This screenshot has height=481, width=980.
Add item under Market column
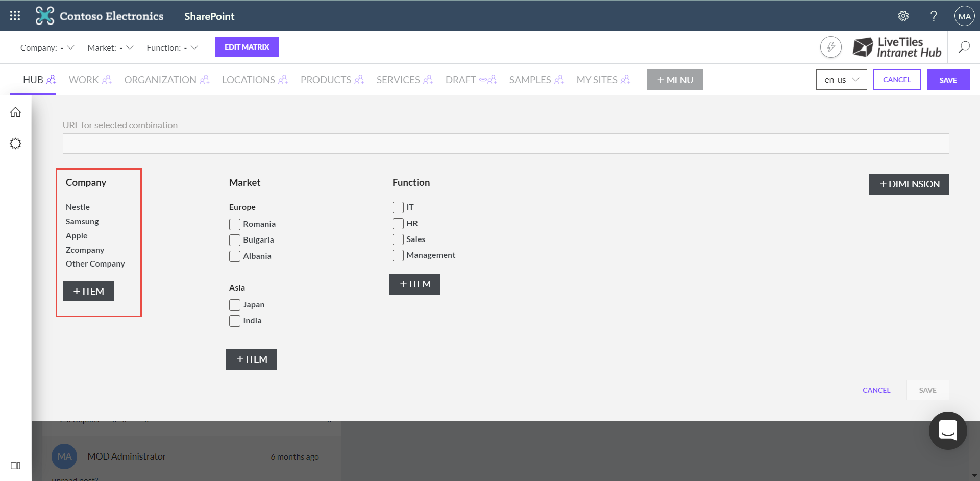pyautogui.click(x=252, y=359)
